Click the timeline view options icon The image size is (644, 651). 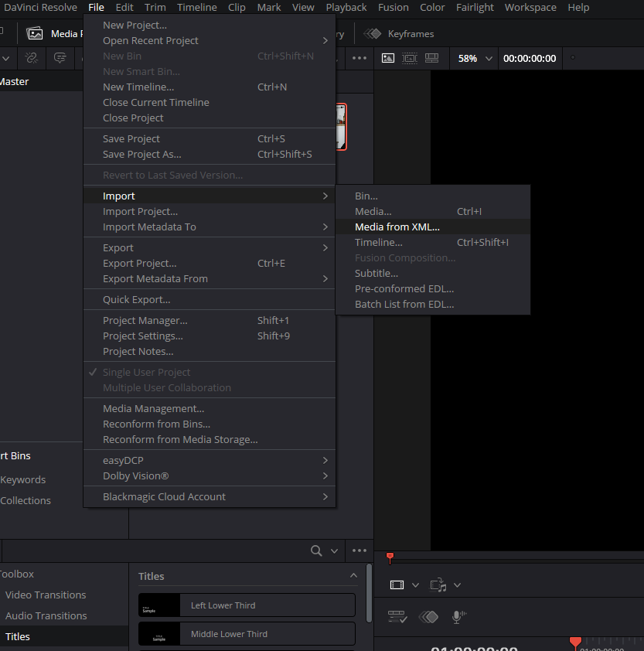click(397, 616)
